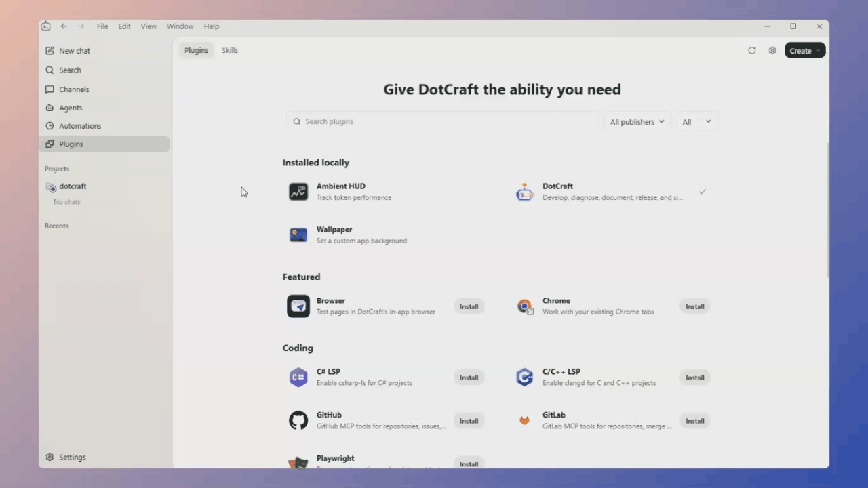The height and width of the screenshot is (488, 868).
Task: Click the Create button label
Action: (x=800, y=51)
